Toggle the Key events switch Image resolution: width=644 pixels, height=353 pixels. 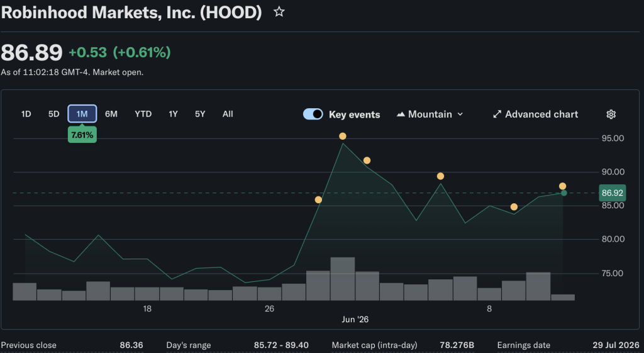pos(313,115)
